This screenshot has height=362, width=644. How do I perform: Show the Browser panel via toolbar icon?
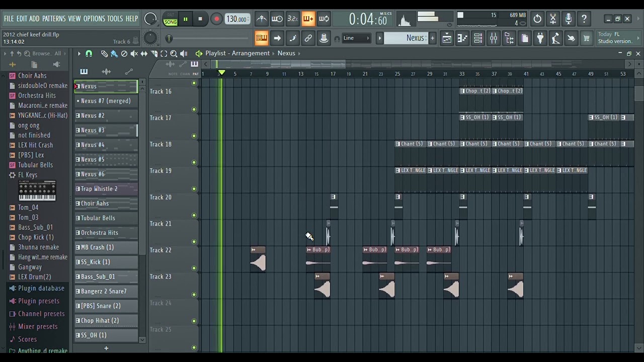pos(509,38)
